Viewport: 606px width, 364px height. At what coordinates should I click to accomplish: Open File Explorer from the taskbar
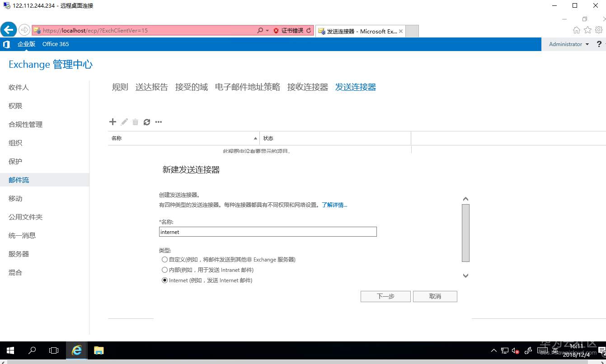coord(99,350)
